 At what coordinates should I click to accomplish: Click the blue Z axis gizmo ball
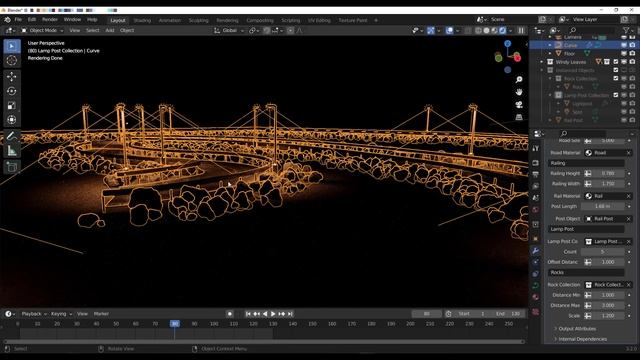(507, 44)
